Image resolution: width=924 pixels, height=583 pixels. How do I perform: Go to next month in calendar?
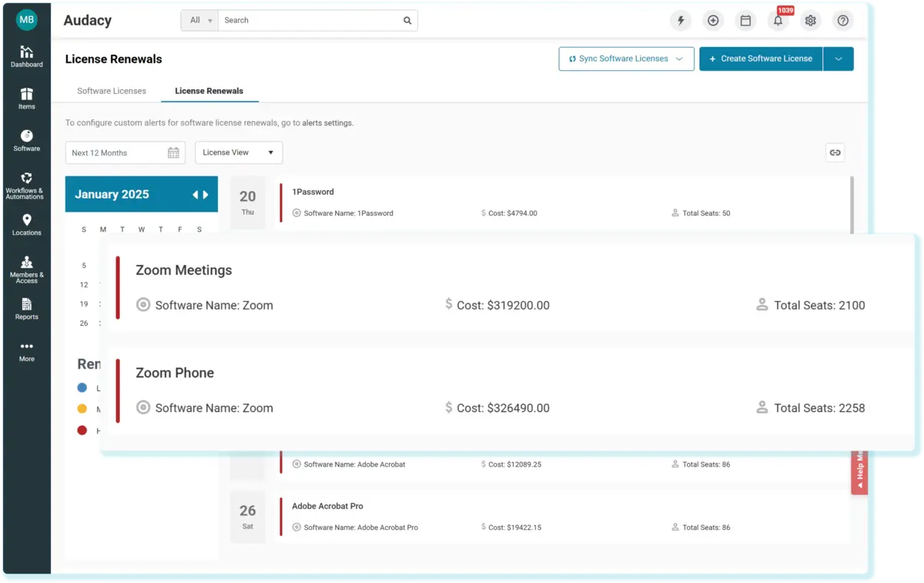(206, 195)
